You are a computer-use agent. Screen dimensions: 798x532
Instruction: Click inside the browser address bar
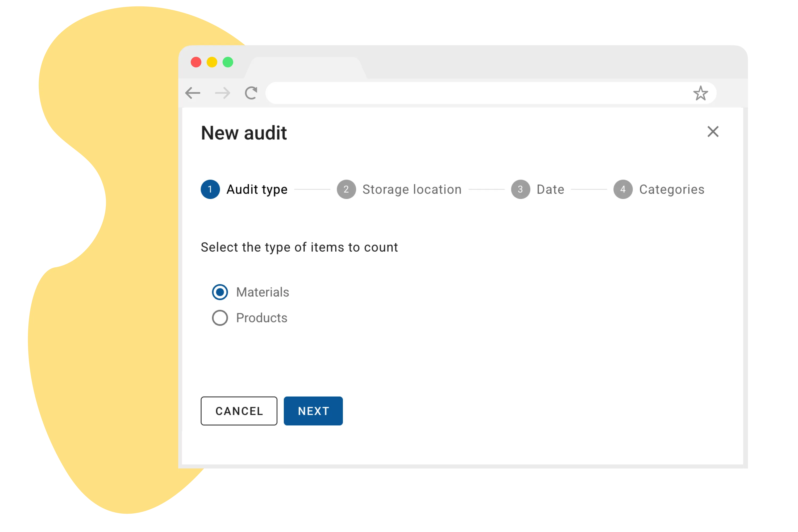(x=475, y=93)
